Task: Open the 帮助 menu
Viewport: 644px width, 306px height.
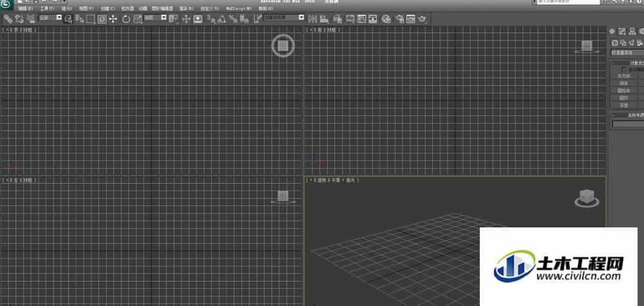Action: click(266, 8)
